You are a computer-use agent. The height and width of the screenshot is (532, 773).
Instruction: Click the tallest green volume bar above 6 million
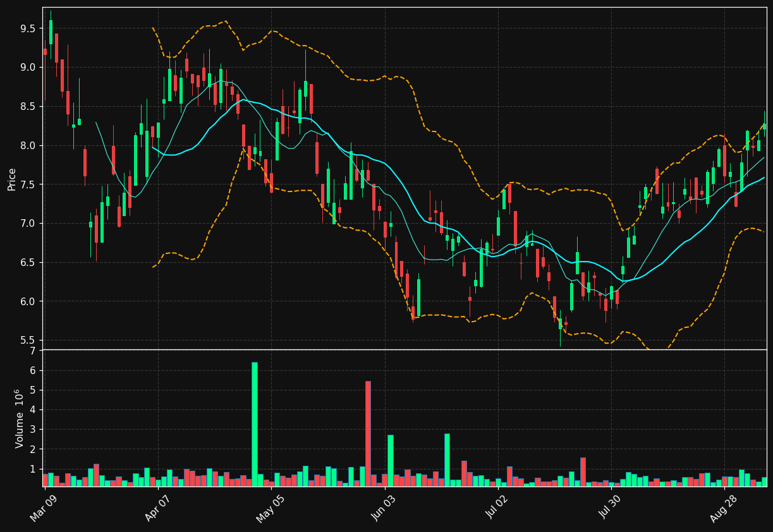coord(255,424)
